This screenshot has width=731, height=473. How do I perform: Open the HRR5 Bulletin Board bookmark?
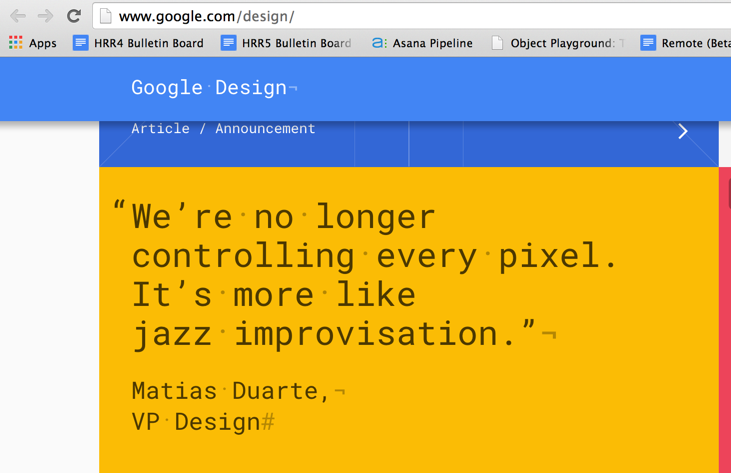[x=286, y=43]
